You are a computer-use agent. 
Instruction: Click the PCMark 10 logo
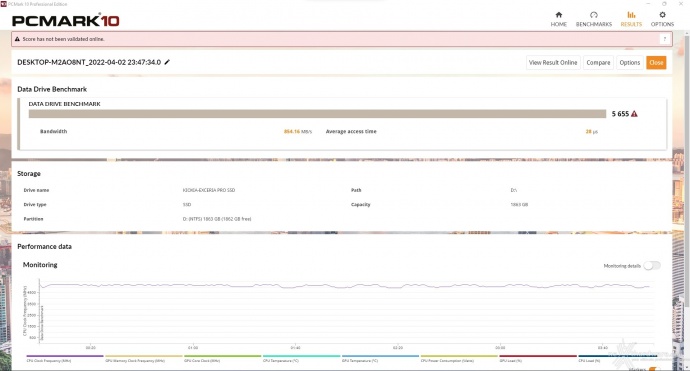point(66,20)
